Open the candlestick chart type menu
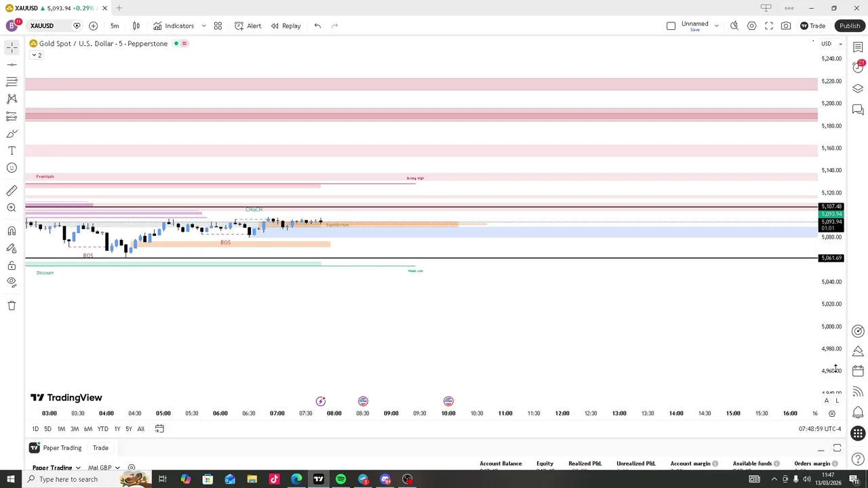Image resolution: width=868 pixels, height=488 pixels. coord(136,26)
